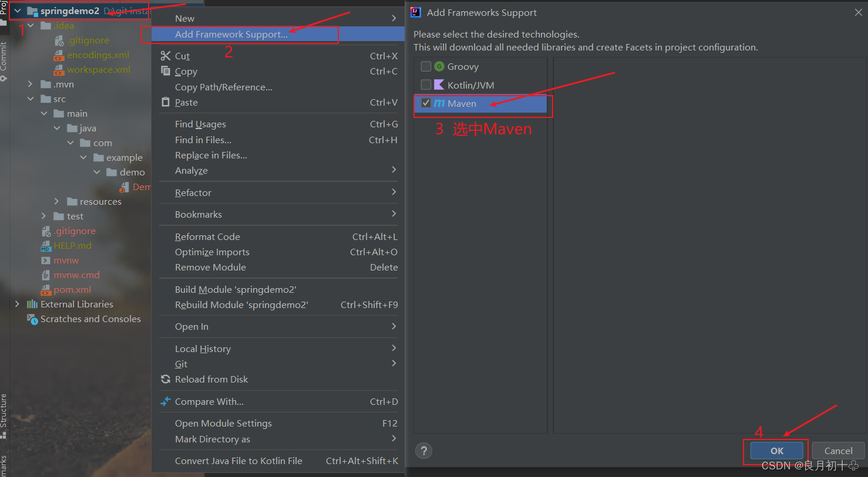Click the Structure tool window icon

coord(4,435)
